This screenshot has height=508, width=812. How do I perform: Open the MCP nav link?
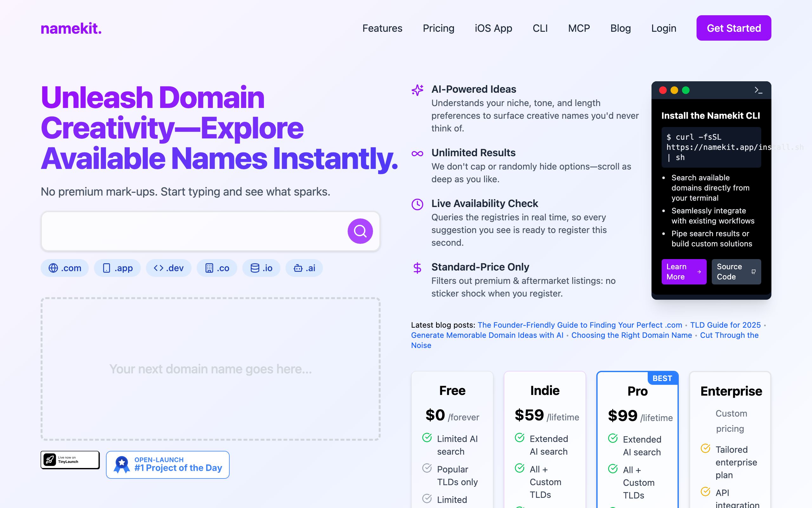579,28
